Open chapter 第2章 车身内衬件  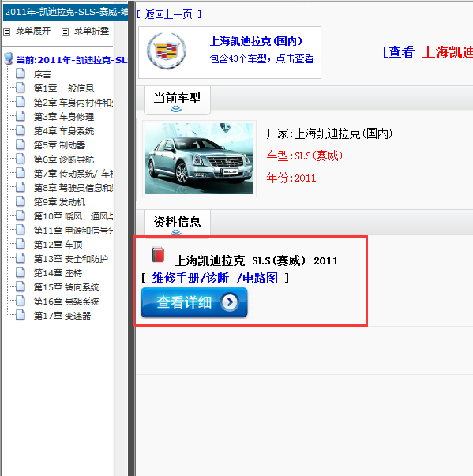pos(73,103)
